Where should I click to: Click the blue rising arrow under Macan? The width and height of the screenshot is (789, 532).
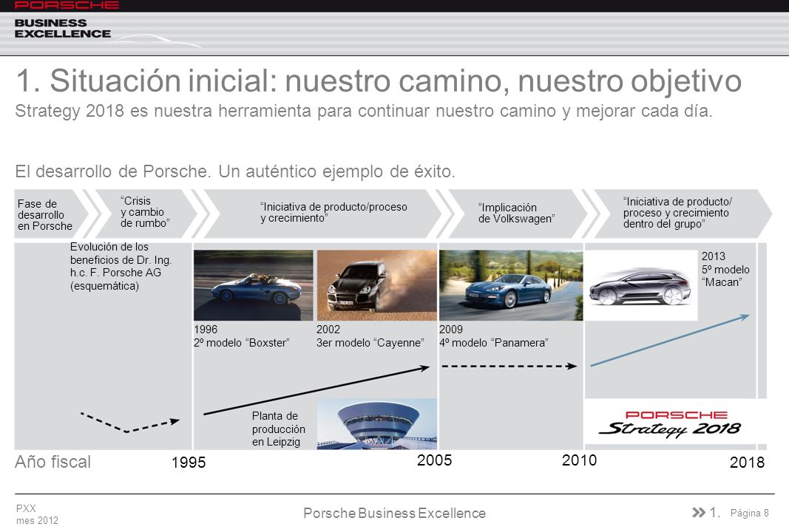[x=670, y=340]
